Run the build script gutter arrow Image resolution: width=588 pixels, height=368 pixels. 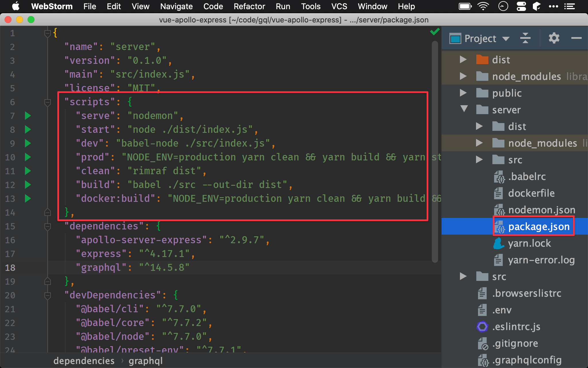(28, 185)
